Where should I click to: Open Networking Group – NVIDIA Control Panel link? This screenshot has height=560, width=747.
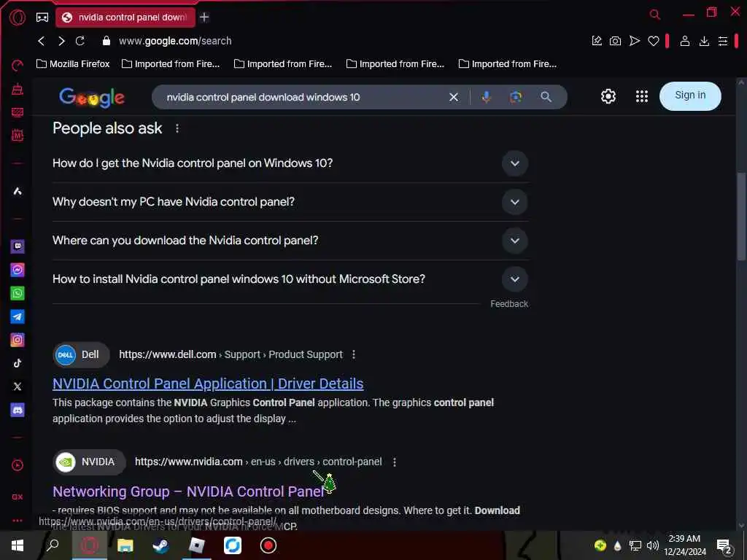pos(189,491)
